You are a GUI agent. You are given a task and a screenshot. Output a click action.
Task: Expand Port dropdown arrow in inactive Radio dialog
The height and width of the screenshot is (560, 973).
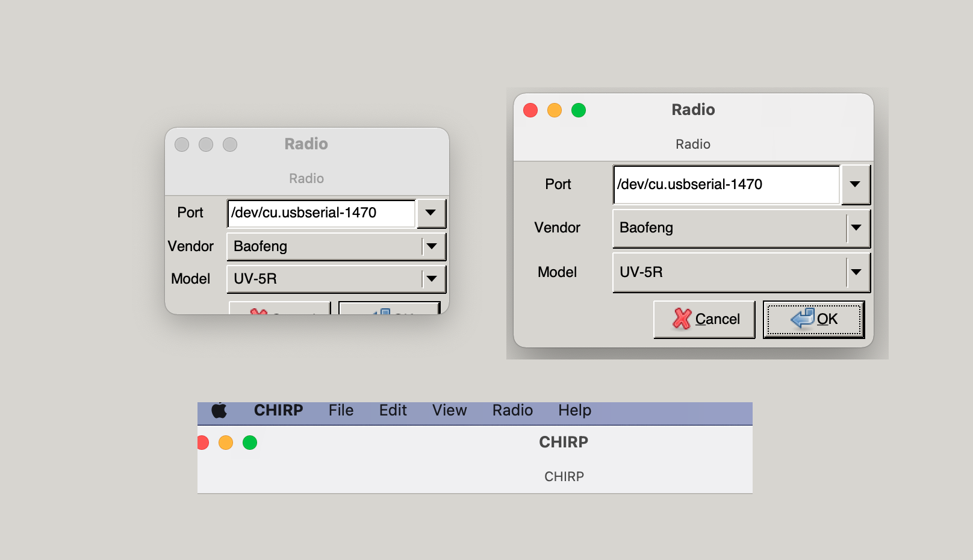point(431,213)
